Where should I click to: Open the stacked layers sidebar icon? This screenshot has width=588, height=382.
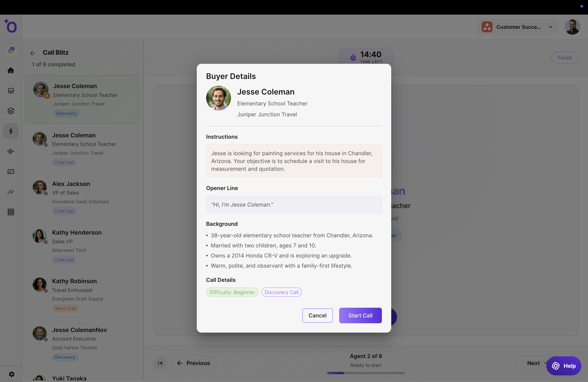pos(11,111)
